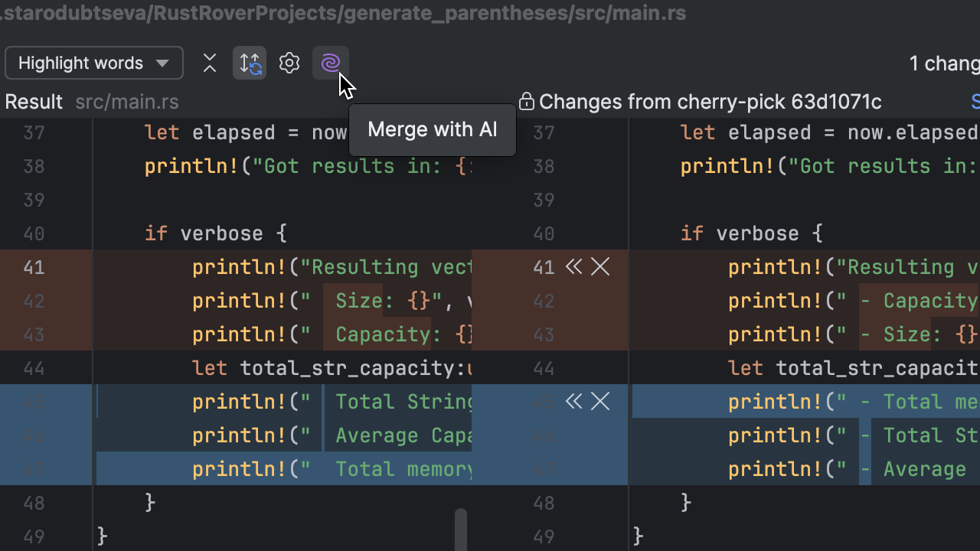Click the Merge with AI spiral icon
Image resolution: width=980 pixels, height=551 pixels.
point(330,64)
